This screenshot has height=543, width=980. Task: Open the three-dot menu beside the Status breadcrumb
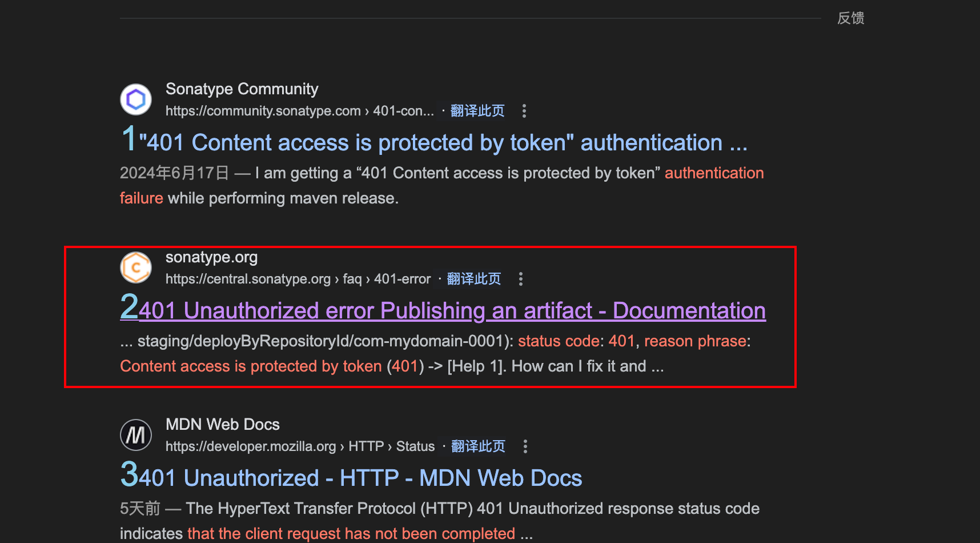pos(525,446)
